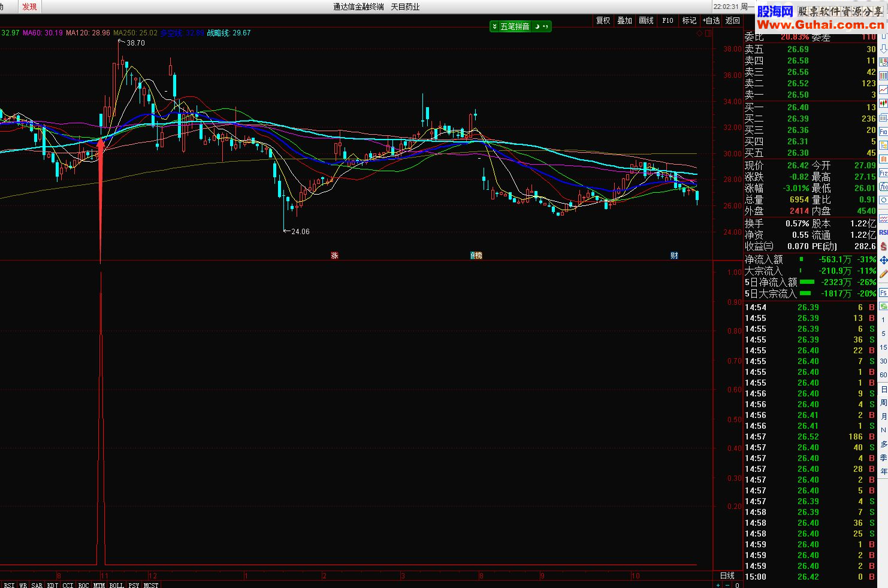The height and width of the screenshot is (588, 888).
Task: Click the pencil draw icon in sidebar
Action: point(883,274)
